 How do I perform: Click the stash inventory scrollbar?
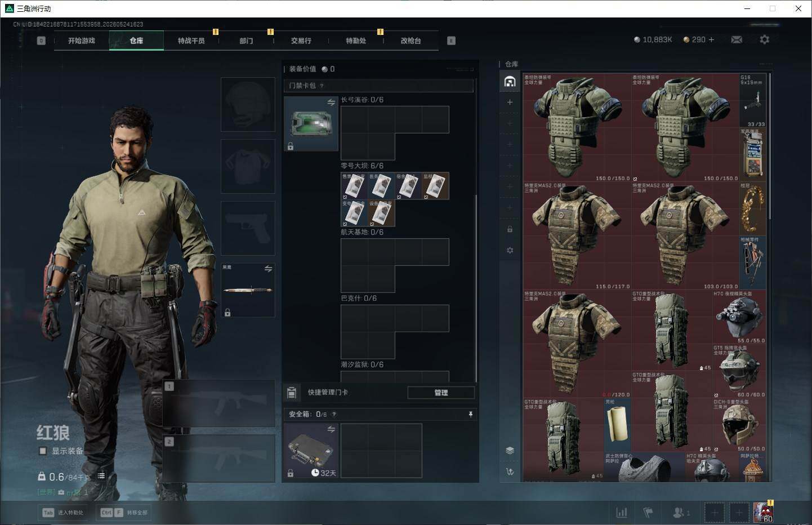(x=769, y=146)
